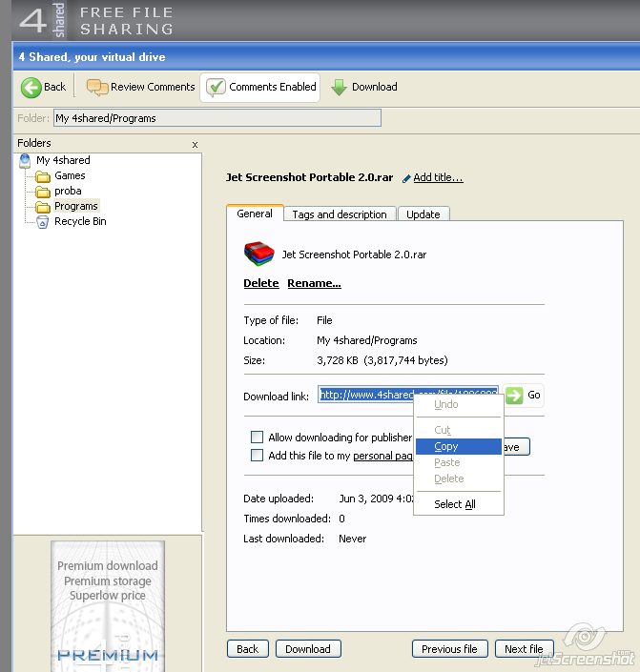Click the proba folder icon
The height and width of the screenshot is (672, 640).
(x=43, y=192)
